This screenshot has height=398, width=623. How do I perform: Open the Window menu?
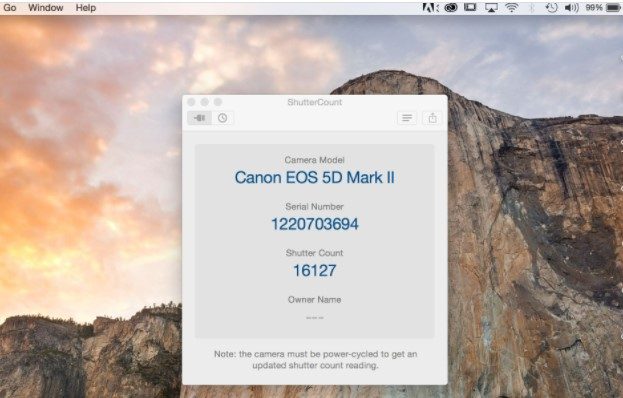(46, 8)
